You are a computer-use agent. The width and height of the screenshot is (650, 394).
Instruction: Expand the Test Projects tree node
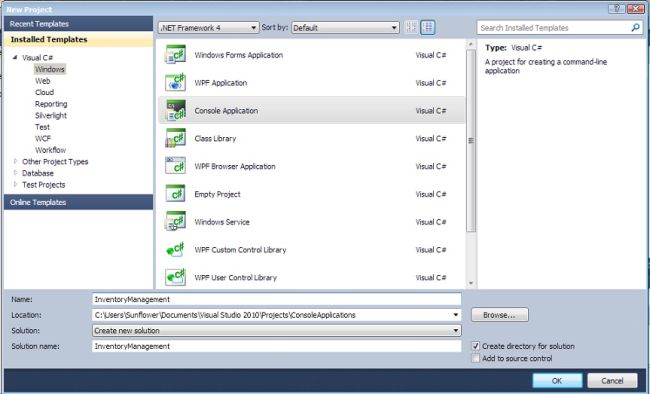coord(15,184)
